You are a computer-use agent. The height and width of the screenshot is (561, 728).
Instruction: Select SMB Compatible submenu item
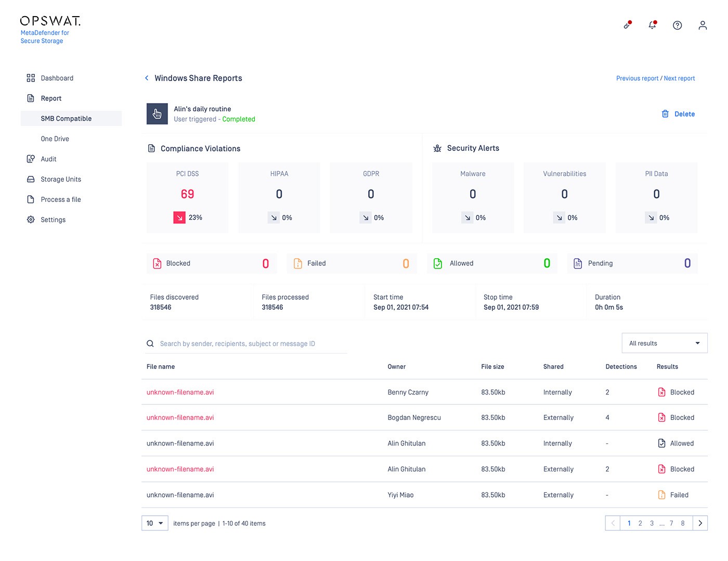(71, 118)
